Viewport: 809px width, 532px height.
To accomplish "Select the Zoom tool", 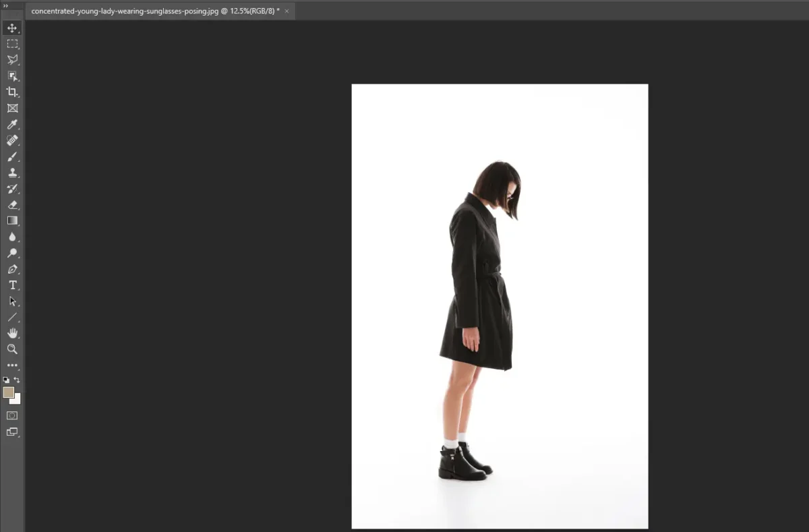I will (x=12, y=349).
